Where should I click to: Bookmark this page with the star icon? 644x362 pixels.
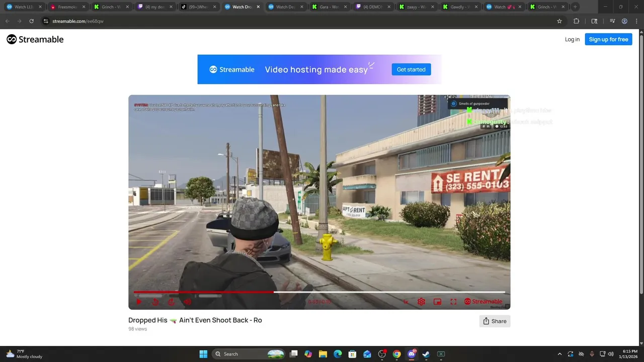pyautogui.click(x=559, y=21)
